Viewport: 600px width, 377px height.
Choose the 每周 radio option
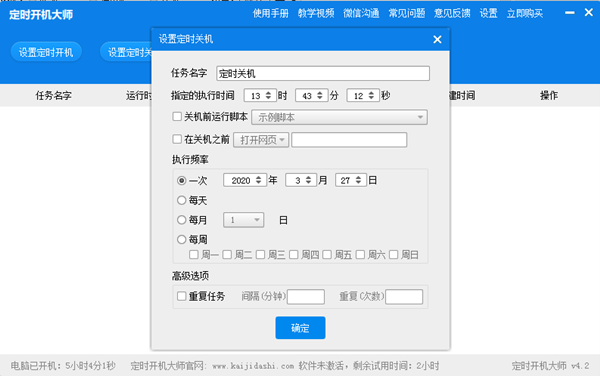pos(181,240)
